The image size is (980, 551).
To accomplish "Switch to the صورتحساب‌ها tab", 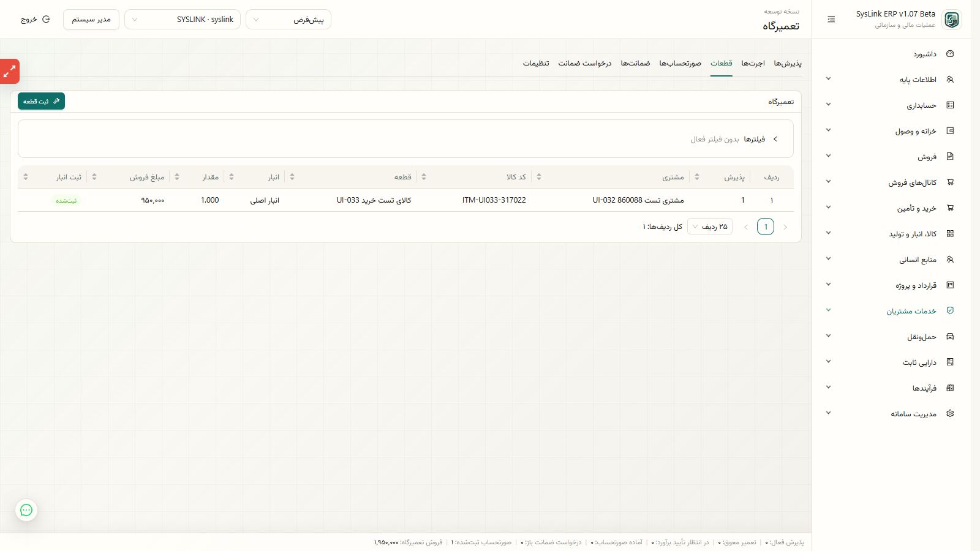I will pos(680,63).
